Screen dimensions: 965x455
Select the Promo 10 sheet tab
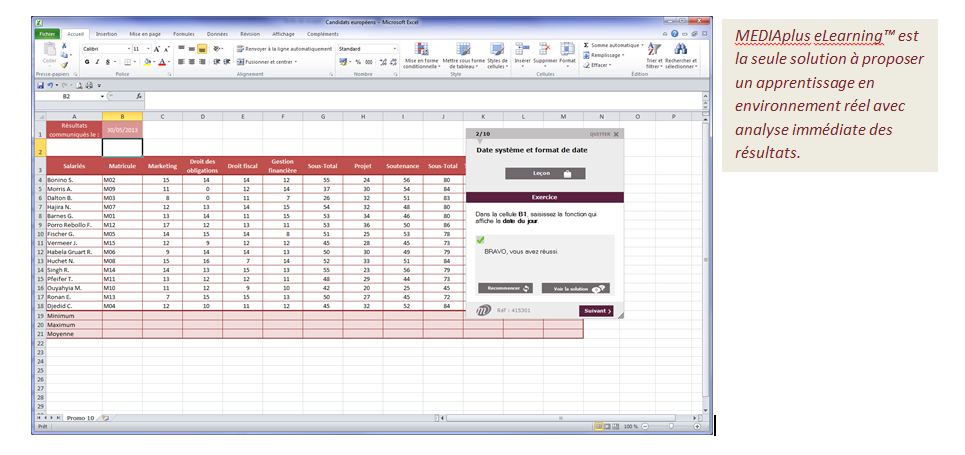[81, 417]
